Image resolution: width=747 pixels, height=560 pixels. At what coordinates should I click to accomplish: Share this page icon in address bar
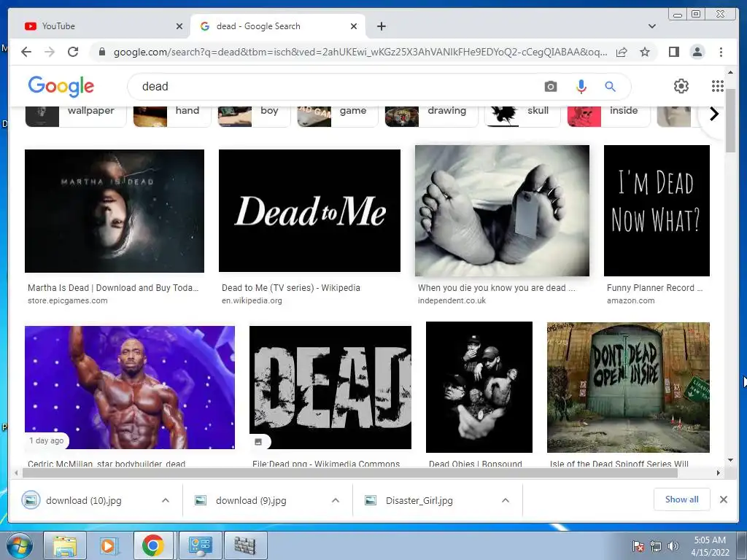pyautogui.click(x=622, y=52)
